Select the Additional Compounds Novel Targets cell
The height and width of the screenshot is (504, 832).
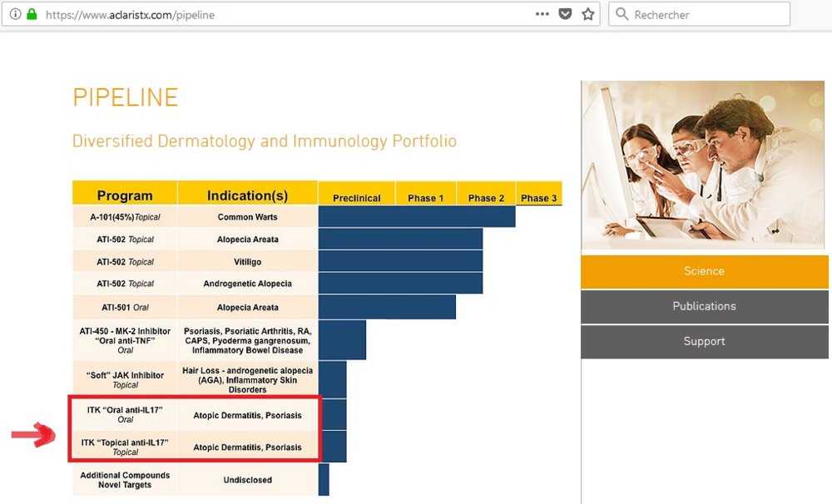pos(125,480)
